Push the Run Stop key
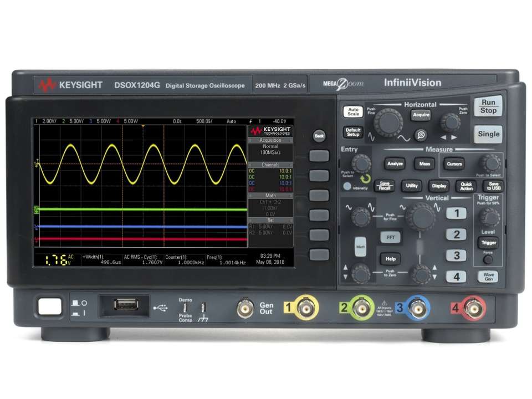Viewport: 532px width, 399px height. (x=488, y=106)
